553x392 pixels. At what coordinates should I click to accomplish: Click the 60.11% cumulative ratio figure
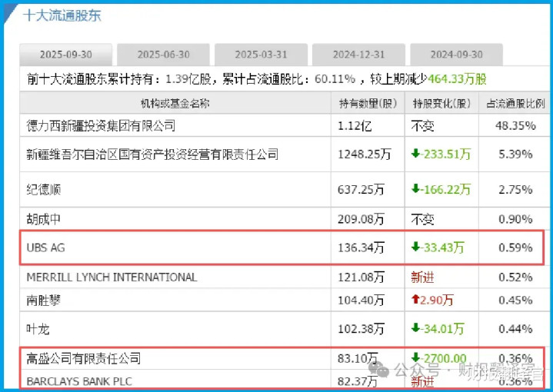tap(335, 79)
